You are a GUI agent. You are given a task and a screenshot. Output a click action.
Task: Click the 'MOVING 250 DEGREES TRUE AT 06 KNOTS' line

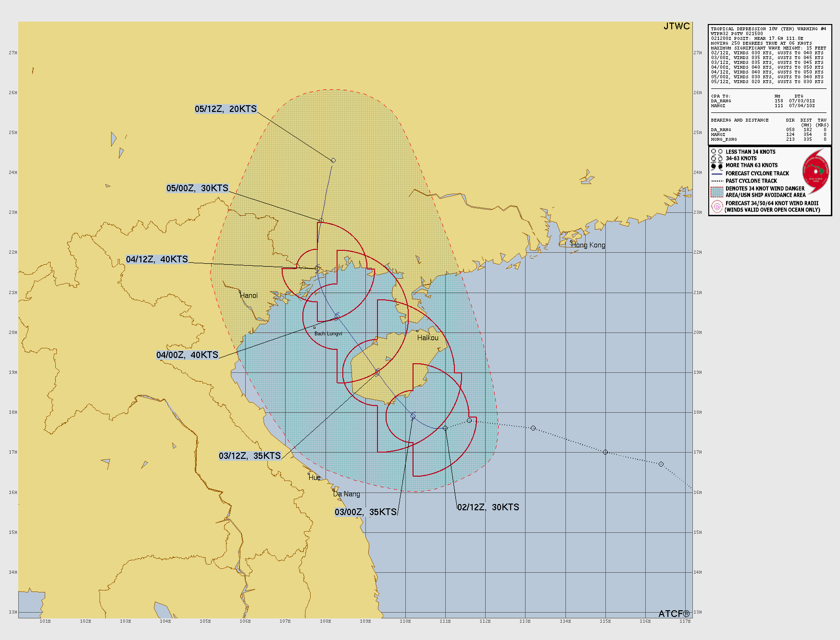761,43
